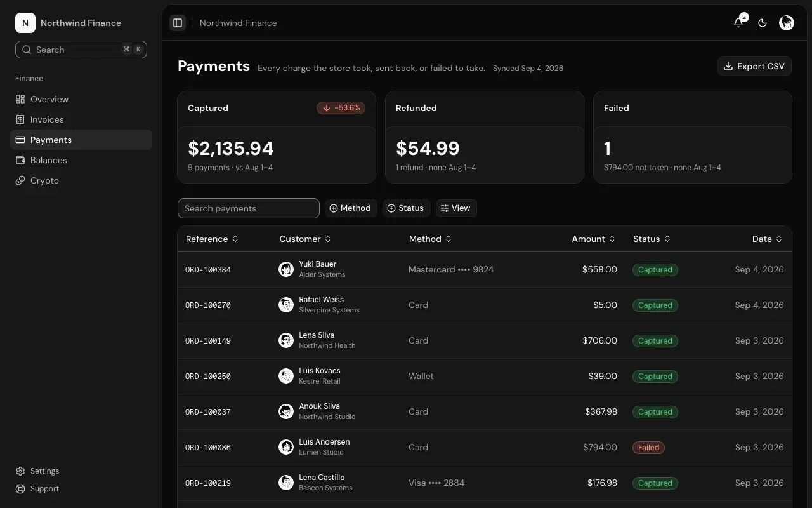Sort the table by Amount column
Viewport: 812px width, 508px height.
[x=594, y=239]
